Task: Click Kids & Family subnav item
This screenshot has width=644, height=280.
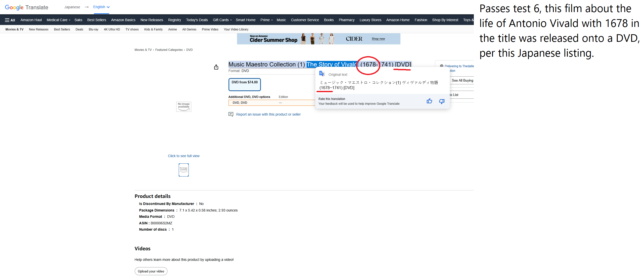Action: [153, 29]
